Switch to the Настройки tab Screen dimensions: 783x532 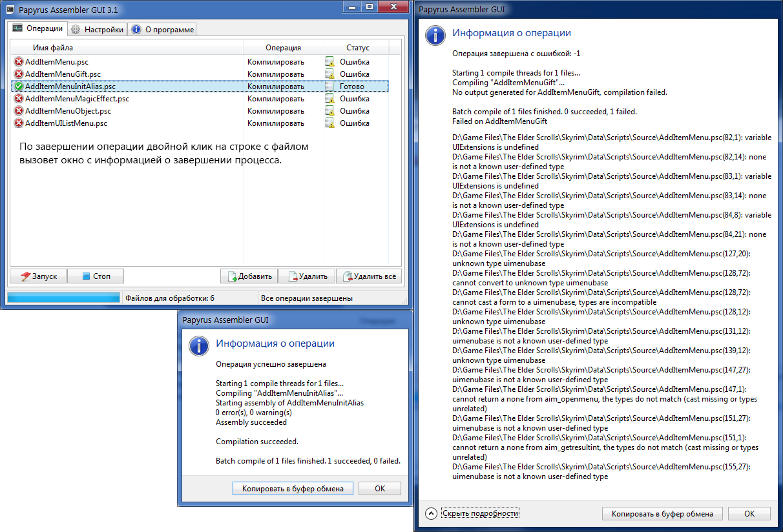point(97,29)
